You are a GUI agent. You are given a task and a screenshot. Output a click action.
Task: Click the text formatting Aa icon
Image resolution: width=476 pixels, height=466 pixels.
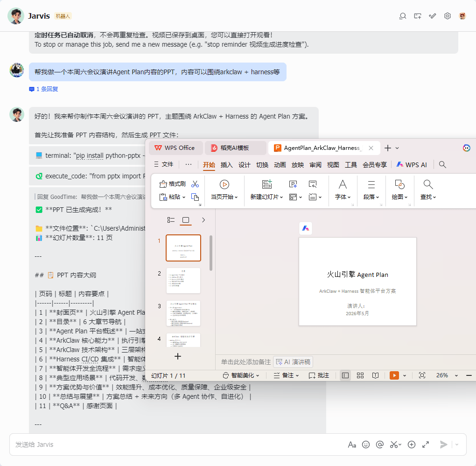coord(352,445)
